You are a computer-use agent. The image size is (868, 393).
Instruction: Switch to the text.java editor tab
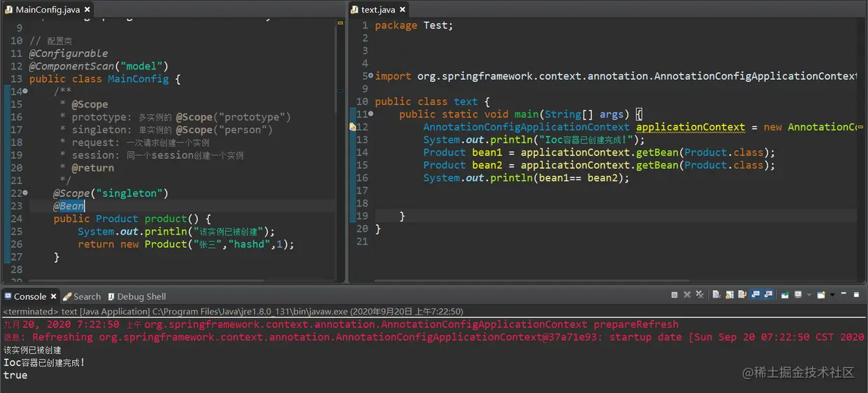378,10
